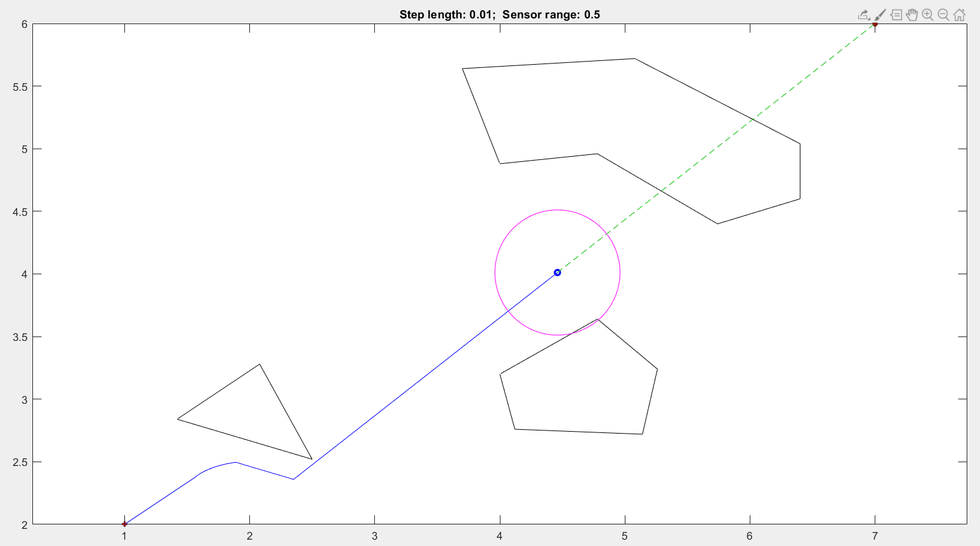This screenshot has height=546, width=980.
Task: Activate the Data Tips tool
Action: [896, 13]
